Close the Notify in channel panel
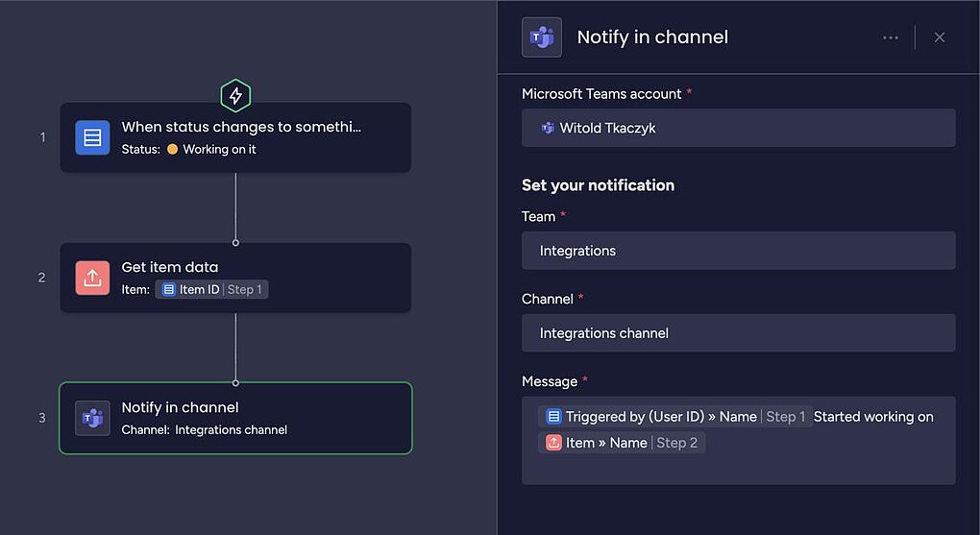The width and height of the screenshot is (980, 535). pyautogui.click(x=940, y=37)
